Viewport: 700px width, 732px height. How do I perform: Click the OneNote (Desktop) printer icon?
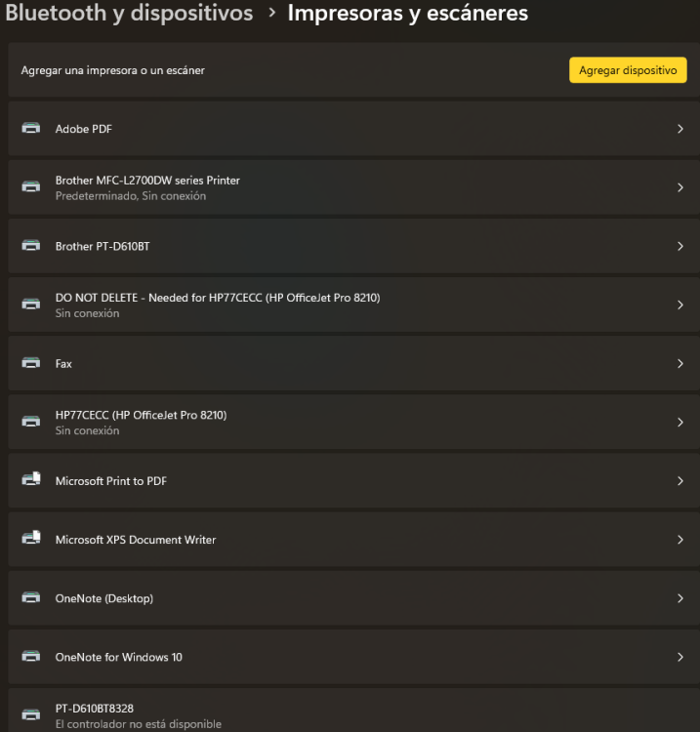pyautogui.click(x=31, y=597)
